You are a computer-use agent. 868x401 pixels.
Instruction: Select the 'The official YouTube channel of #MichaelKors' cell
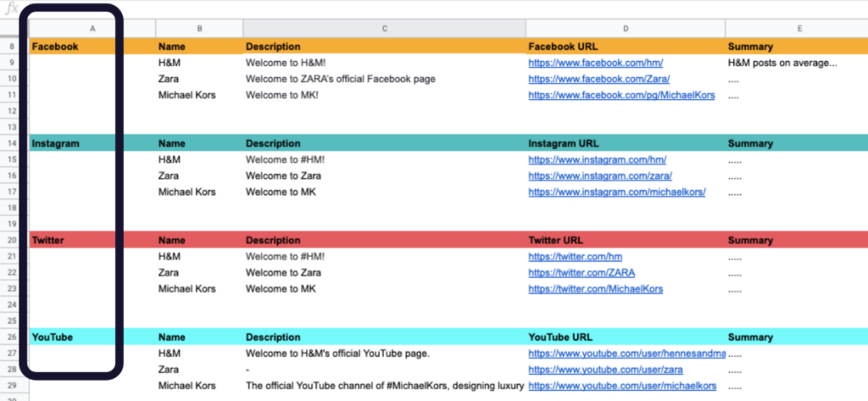[x=384, y=386]
